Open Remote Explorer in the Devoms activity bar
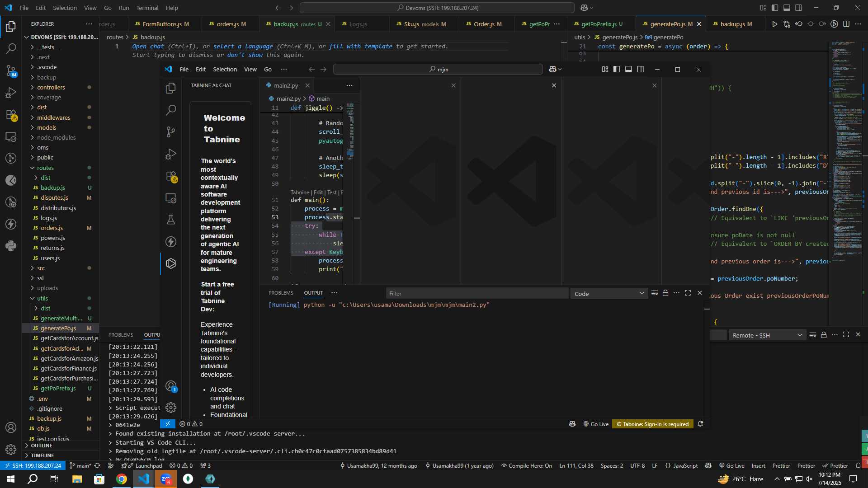868x488 pixels. (x=11, y=137)
